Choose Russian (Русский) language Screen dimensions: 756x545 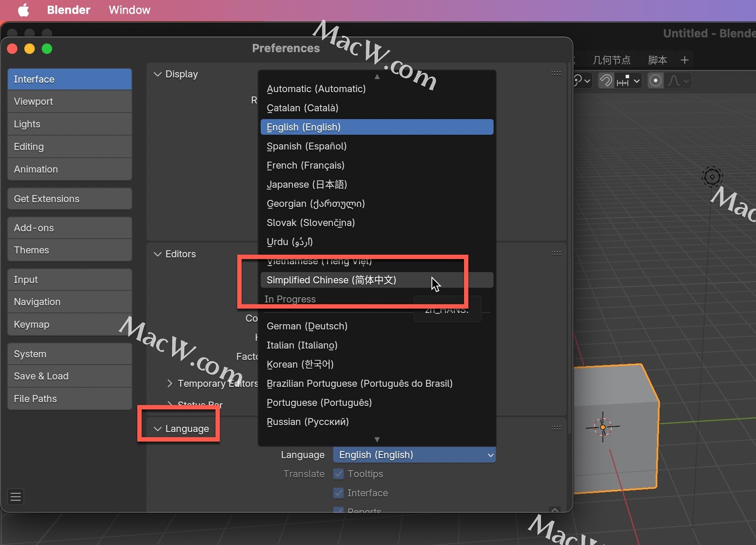[377, 422]
